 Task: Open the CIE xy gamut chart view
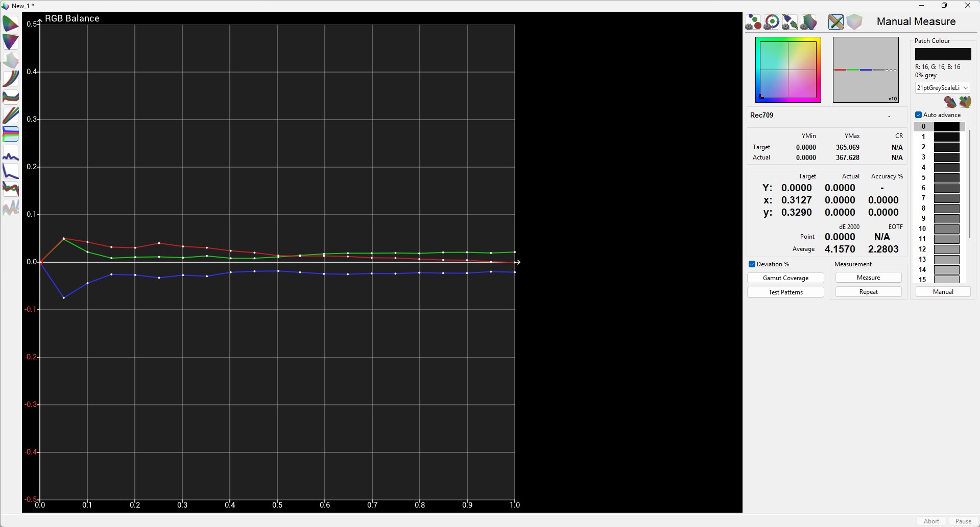pos(10,24)
